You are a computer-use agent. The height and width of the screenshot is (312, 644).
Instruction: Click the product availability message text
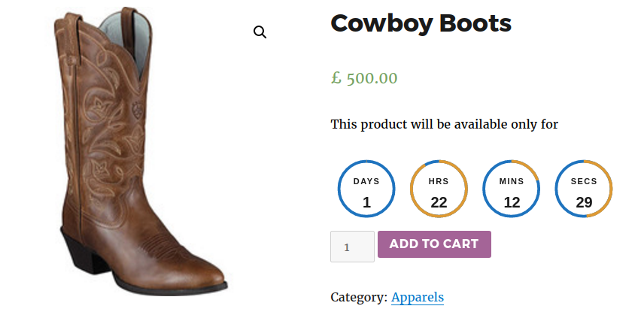tap(445, 124)
